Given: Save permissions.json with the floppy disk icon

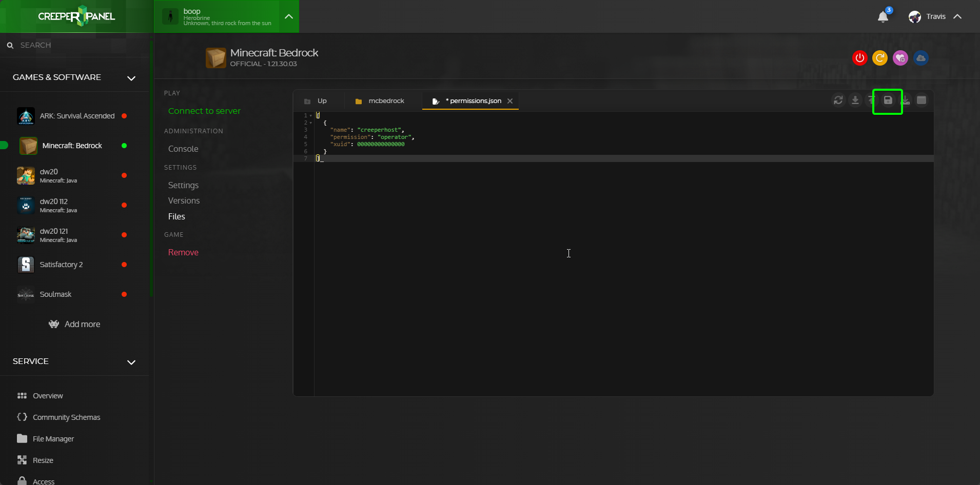Looking at the screenshot, I should pos(888,100).
